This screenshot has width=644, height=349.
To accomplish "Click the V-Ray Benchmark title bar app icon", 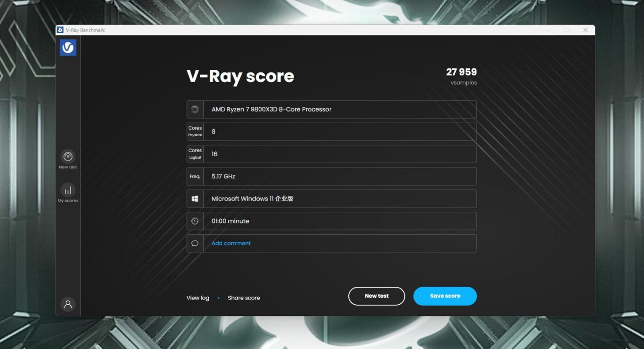I will (x=60, y=30).
